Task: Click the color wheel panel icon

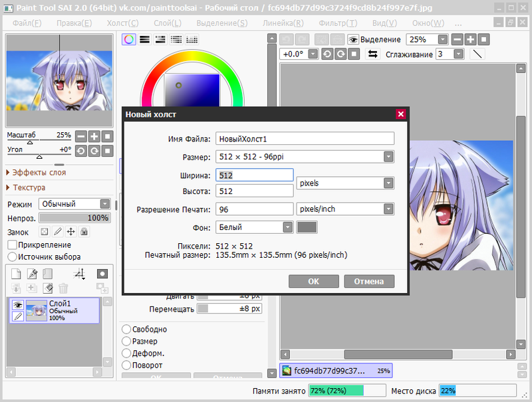Action: [x=129, y=39]
